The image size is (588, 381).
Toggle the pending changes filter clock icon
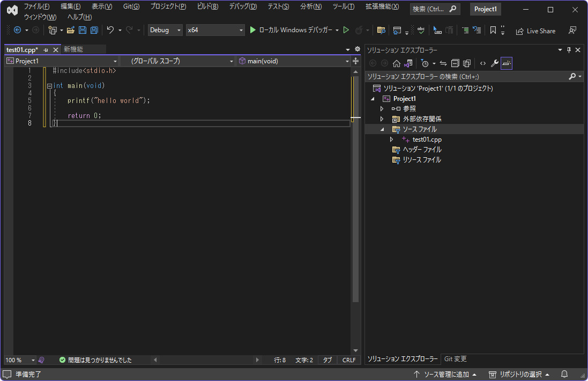[x=425, y=63]
